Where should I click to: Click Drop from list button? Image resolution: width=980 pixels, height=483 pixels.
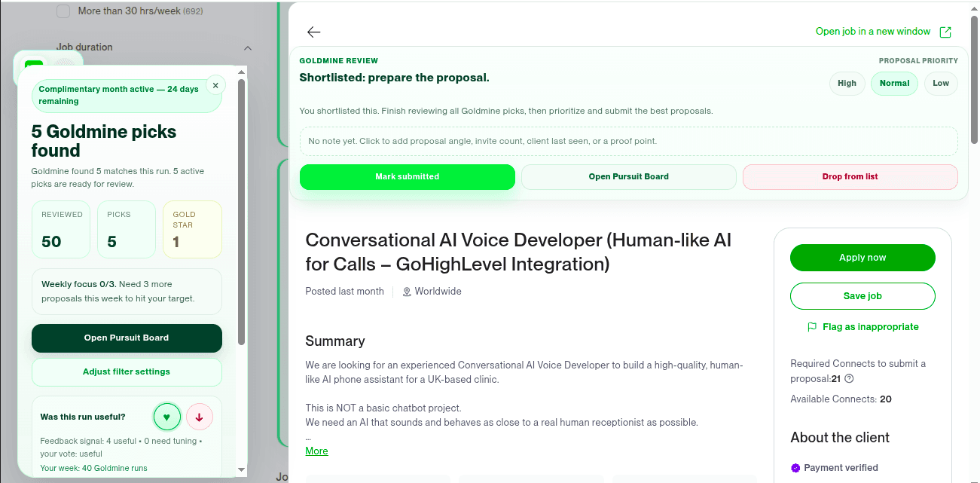[850, 176]
